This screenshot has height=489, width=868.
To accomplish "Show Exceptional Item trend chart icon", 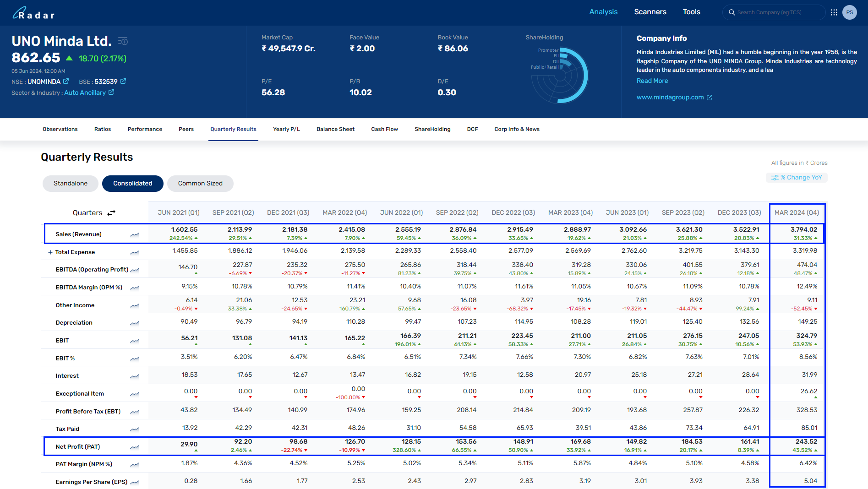I will pyautogui.click(x=135, y=394).
